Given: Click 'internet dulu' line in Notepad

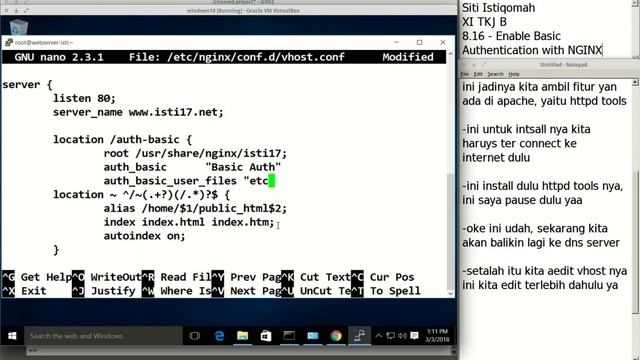Looking at the screenshot, I should pos(496,158).
